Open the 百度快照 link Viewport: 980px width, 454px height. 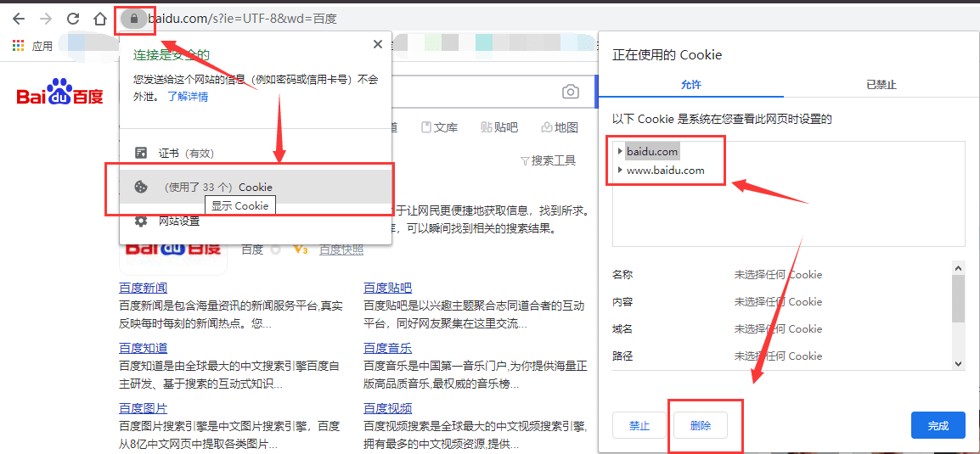click(341, 249)
